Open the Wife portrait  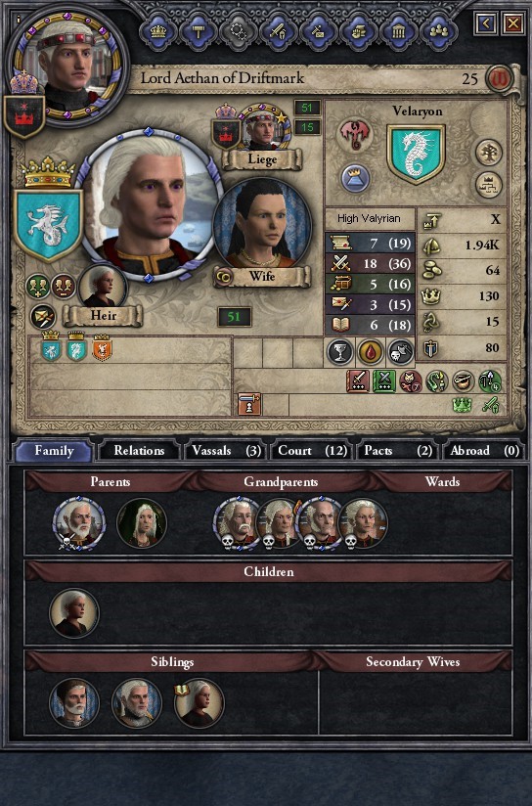[262, 225]
